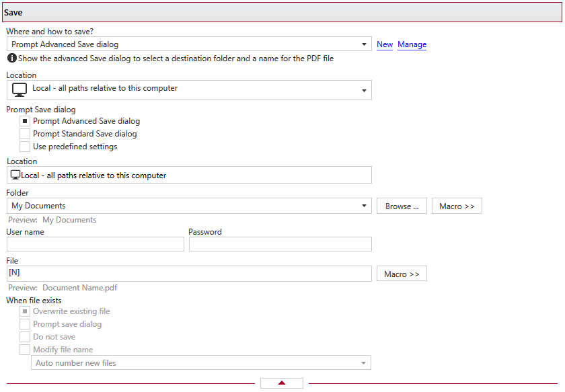
Task: Open the Where and how to save dropdown
Action: [189, 44]
